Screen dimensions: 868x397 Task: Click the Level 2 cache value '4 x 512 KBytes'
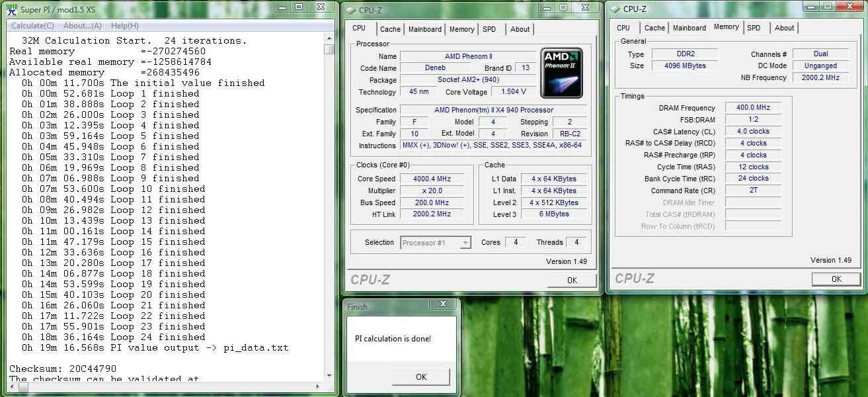[554, 202]
